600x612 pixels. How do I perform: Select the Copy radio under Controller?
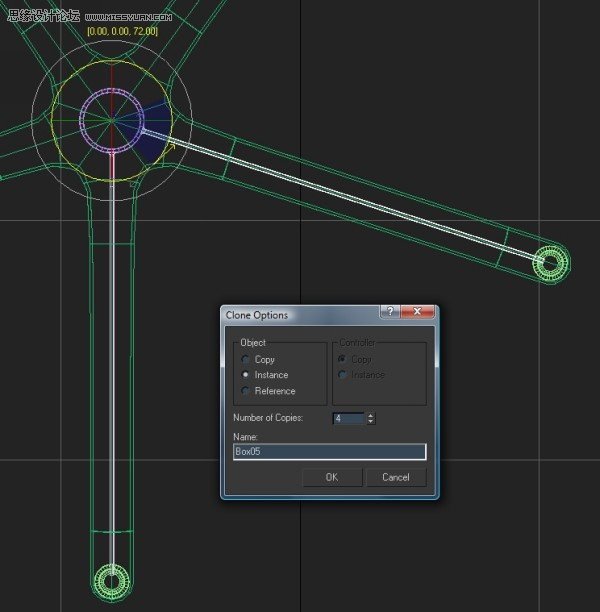342,359
